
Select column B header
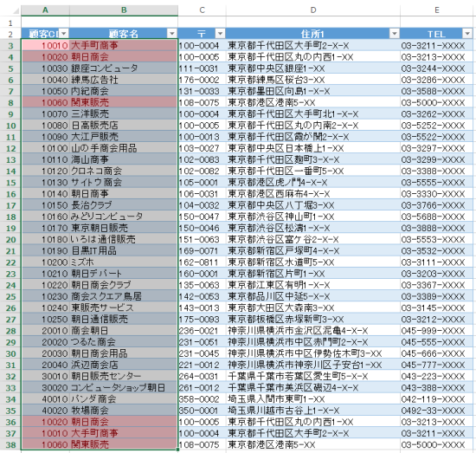pos(124,10)
